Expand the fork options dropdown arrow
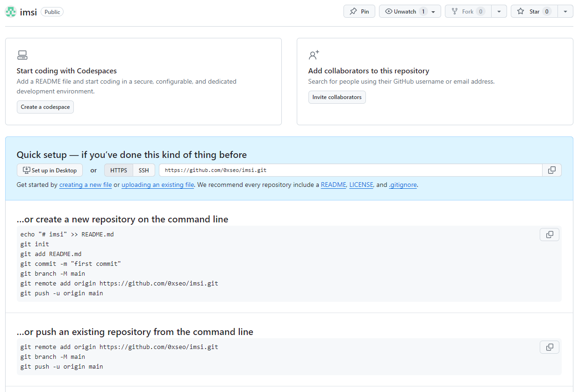 click(x=499, y=12)
